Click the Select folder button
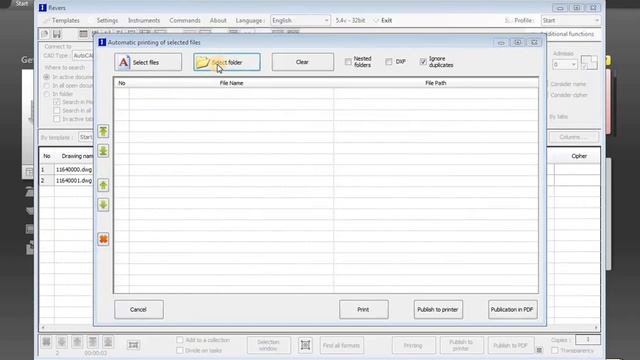This screenshot has height=360, width=640. (x=227, y=62)
